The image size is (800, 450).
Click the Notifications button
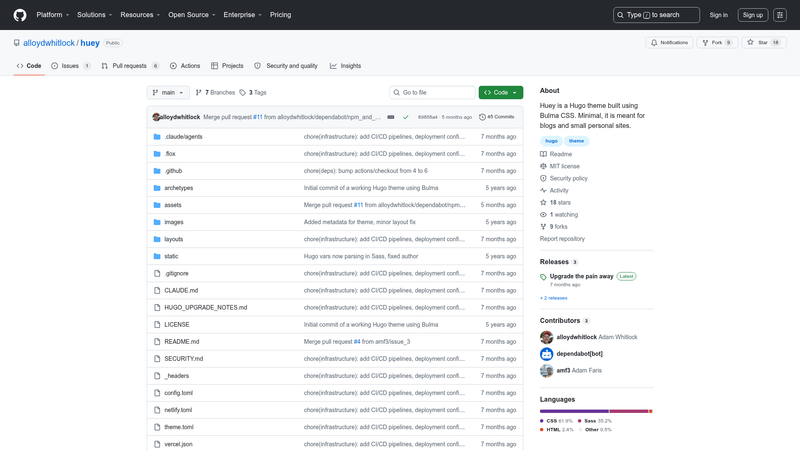[x=669, y=42]
